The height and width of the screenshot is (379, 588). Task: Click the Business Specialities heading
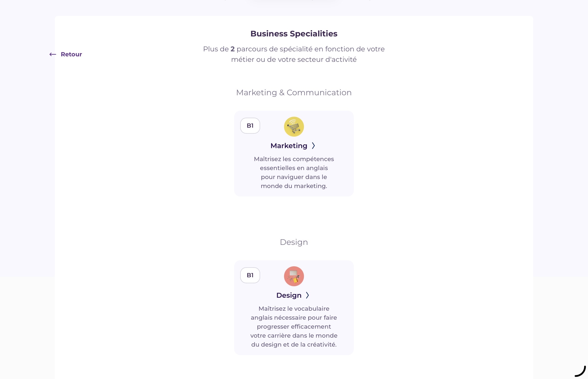pyautogui.click(x=294, y=34)
